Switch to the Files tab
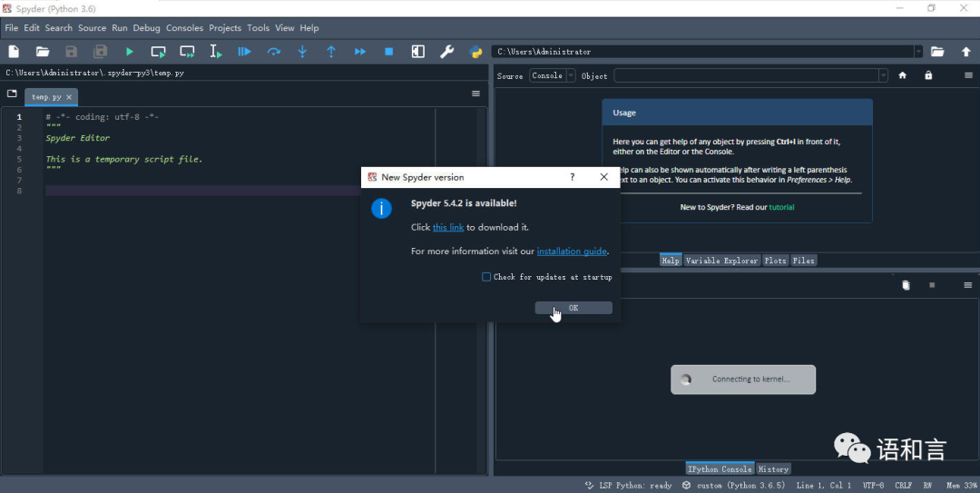The height and width of the screenshot is (493, 980). (x=803, y=261)
